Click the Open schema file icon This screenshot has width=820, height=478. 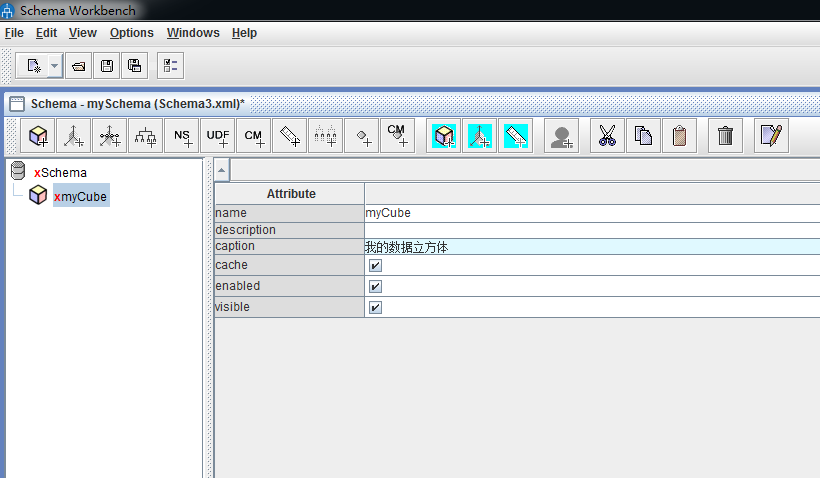(79, 66)
